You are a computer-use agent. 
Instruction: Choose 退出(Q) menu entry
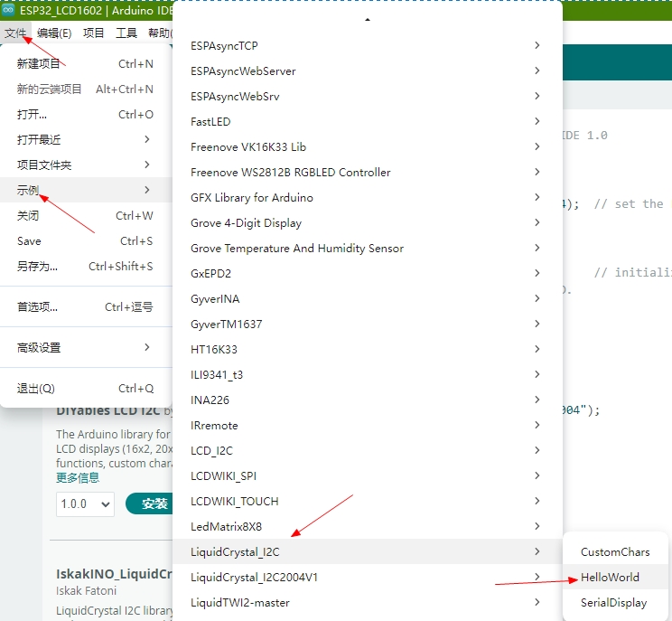pyautogui.click(x=86, y=389)
